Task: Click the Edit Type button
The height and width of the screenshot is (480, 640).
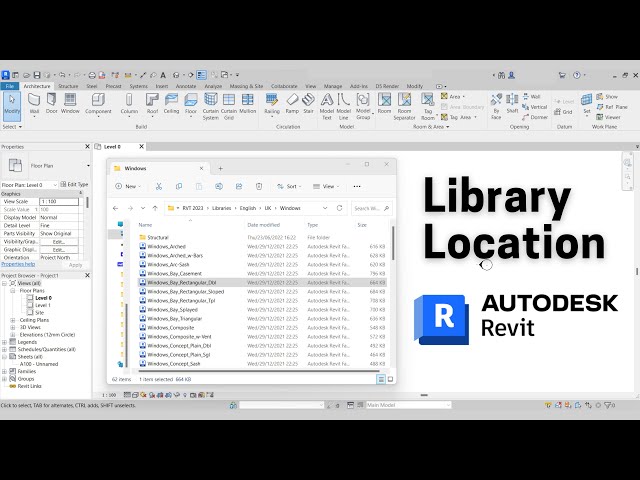Action: point(74,184)
